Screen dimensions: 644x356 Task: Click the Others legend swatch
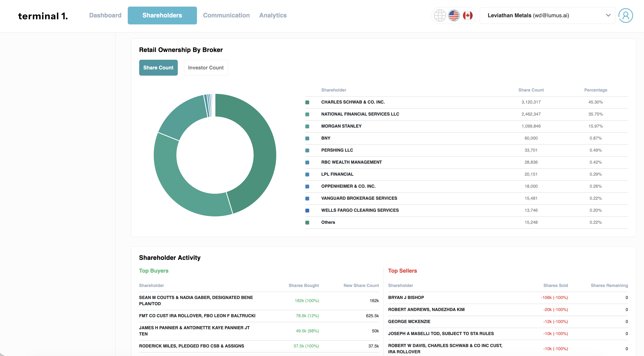(307, 222)
